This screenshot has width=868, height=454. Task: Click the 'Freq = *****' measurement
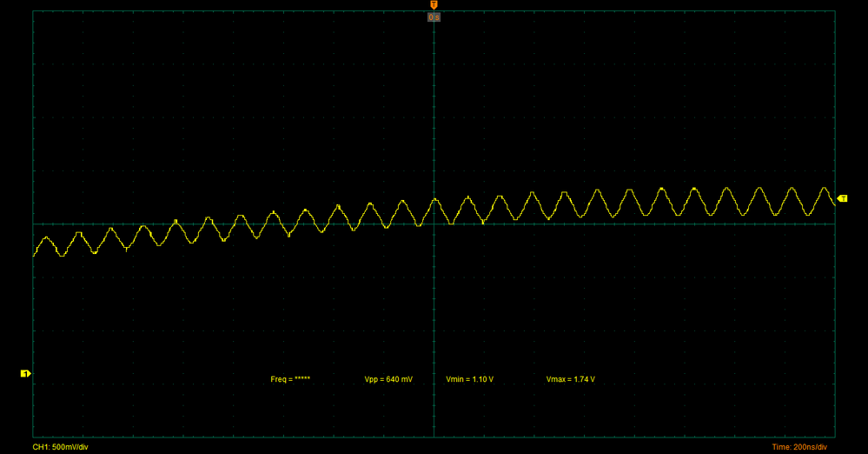point(290,379)
